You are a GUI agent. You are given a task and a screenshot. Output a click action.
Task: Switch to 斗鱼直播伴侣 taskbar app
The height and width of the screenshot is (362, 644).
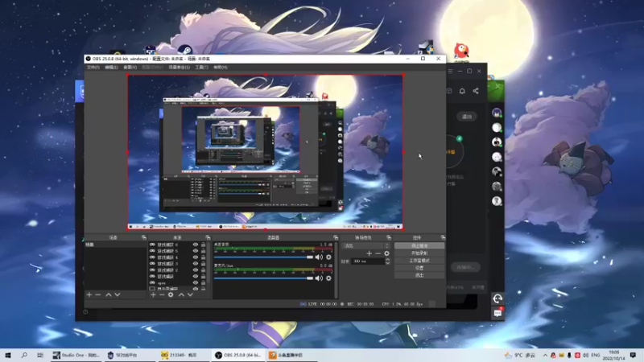(x=291, y=355)
